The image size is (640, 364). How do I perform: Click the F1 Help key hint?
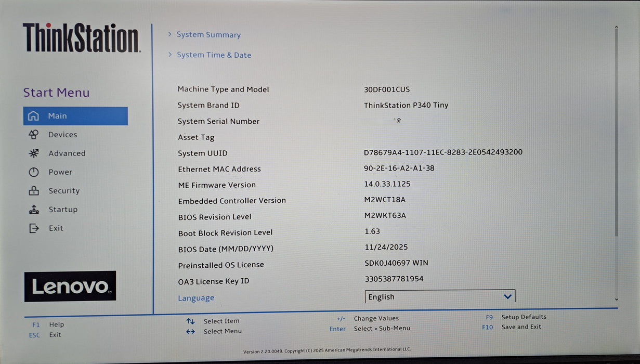click(48, 324)
